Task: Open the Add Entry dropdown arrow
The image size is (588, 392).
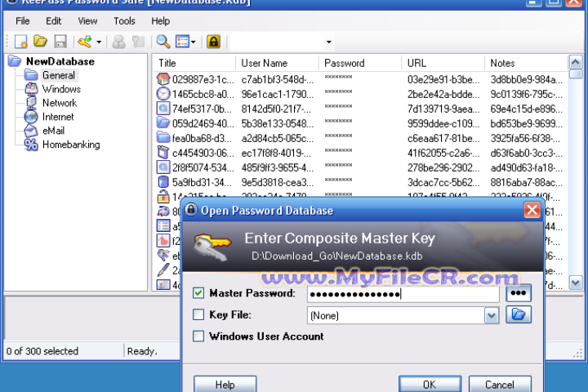Action: [x=99, y=42]
